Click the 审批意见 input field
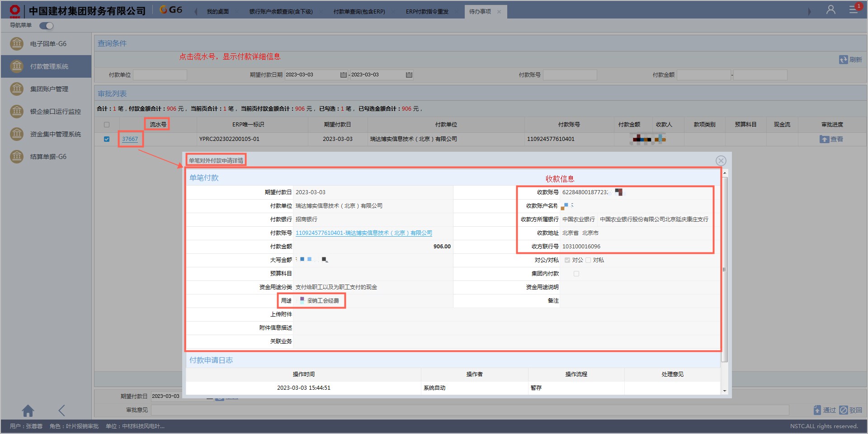 pos(470,410)
